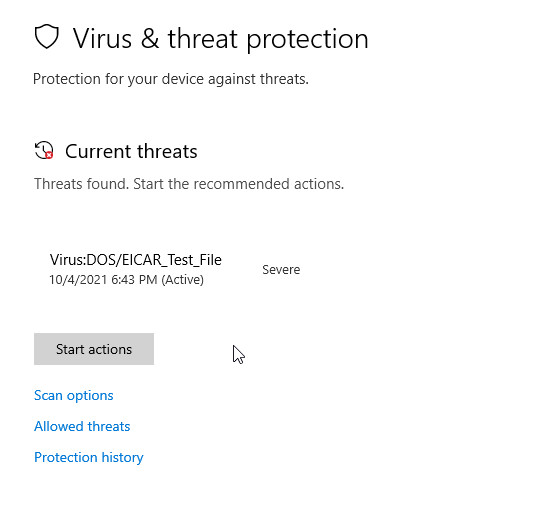Expand the Virus:DOS/EICAR_Test_File threat entry
The width and height of the screenshot is (560, 511).
tap(175, 269)
